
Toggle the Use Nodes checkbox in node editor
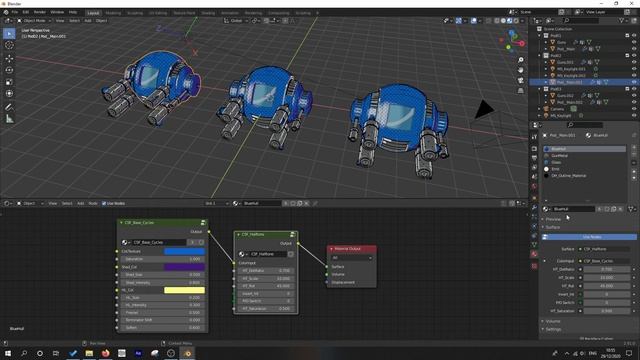(x=104, y=203)
